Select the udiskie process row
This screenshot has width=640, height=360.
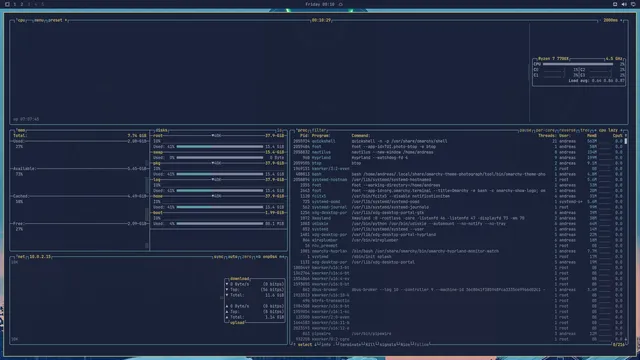coord(458,224)
